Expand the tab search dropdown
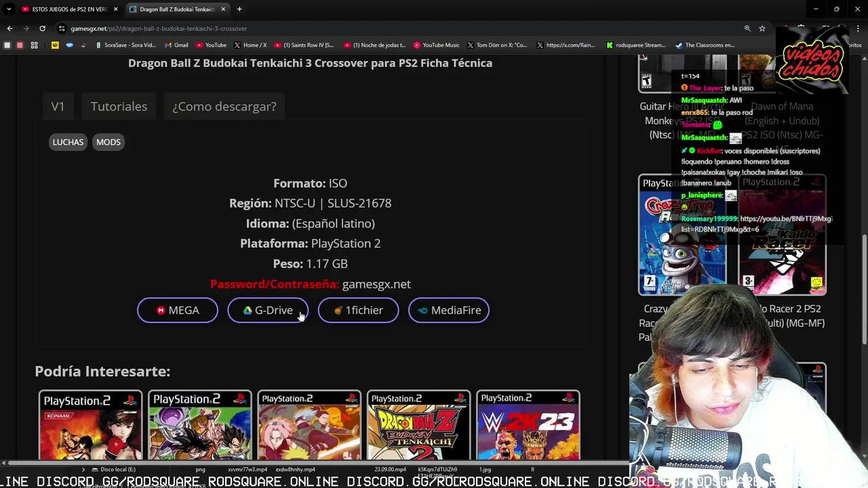 coord(8,9)
